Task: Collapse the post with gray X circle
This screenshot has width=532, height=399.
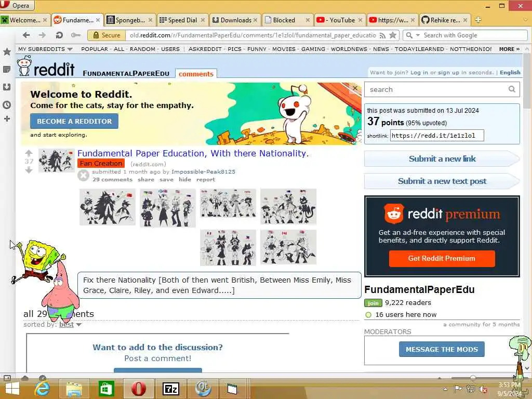Action: pos(83,176)
